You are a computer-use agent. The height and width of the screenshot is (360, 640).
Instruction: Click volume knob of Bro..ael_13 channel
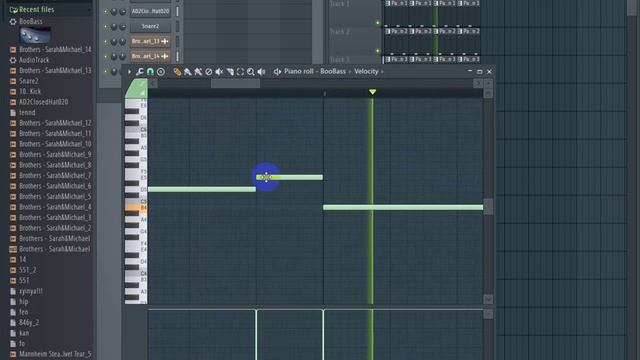122,42
